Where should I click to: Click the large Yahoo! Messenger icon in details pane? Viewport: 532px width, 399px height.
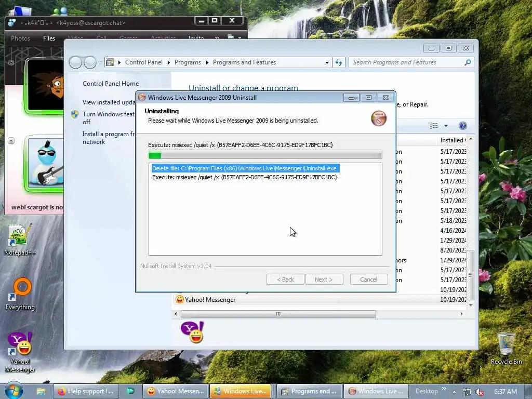192,332
